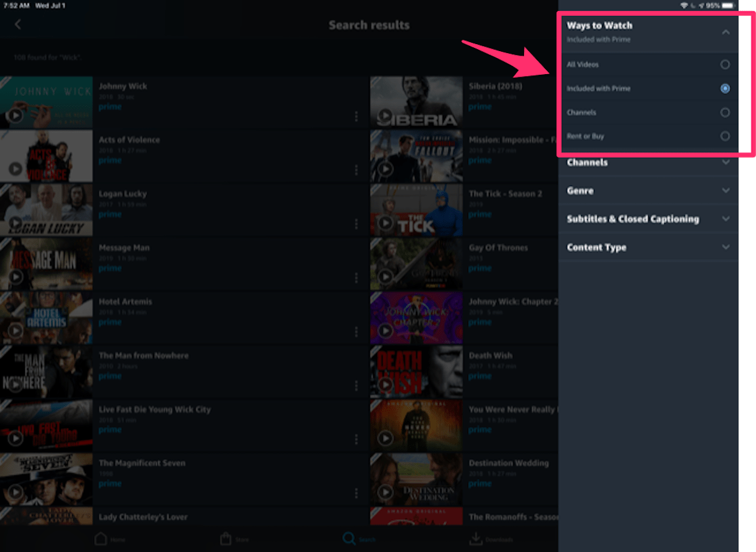This screenshot has height=552, width=756.
Task: Open the Home tab icon
Action: 101,539
